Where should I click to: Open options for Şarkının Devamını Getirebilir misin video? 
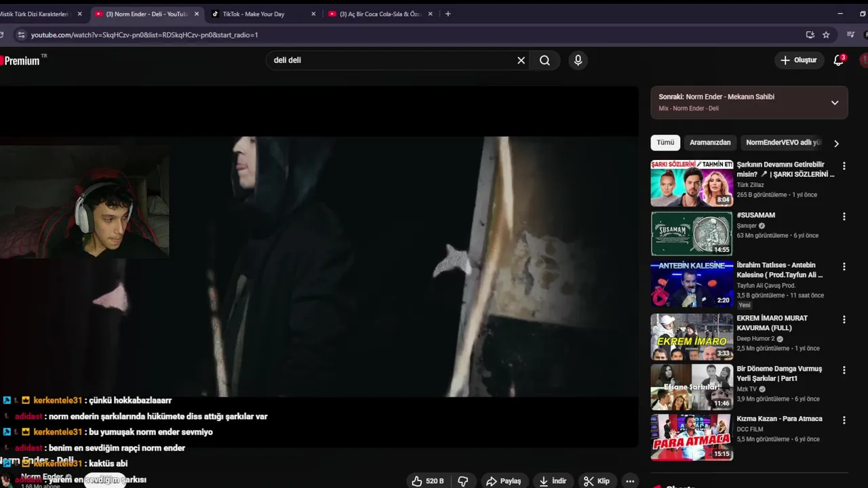[844, 166]
